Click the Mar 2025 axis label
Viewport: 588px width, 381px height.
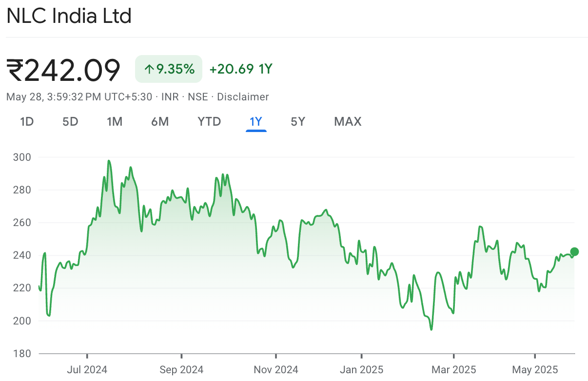tap(453, 370)
